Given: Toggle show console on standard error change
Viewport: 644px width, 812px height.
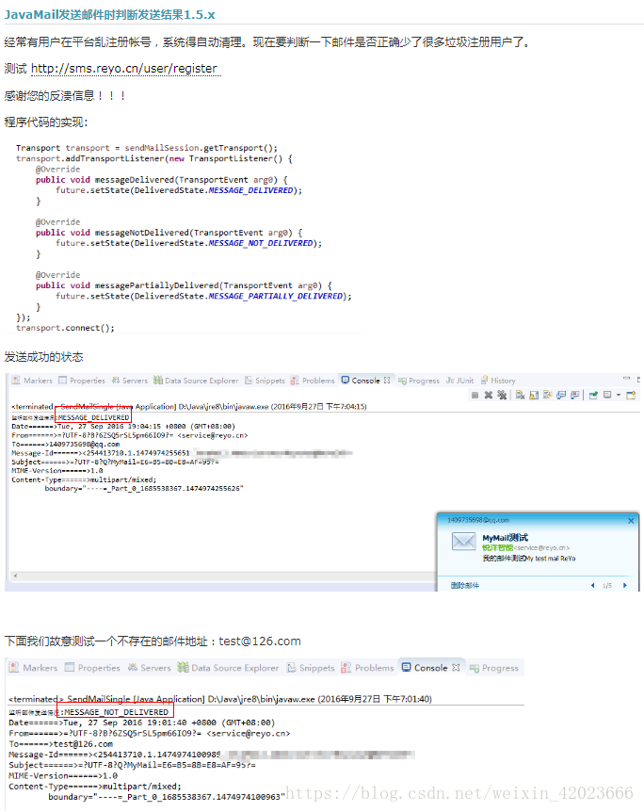Looking at the screenshot, I should (575, 395).
